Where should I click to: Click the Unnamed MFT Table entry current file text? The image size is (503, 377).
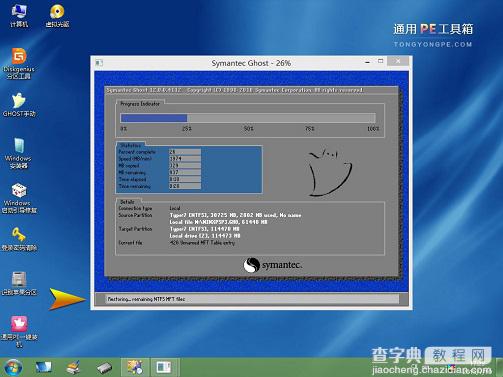click(202, 243)
